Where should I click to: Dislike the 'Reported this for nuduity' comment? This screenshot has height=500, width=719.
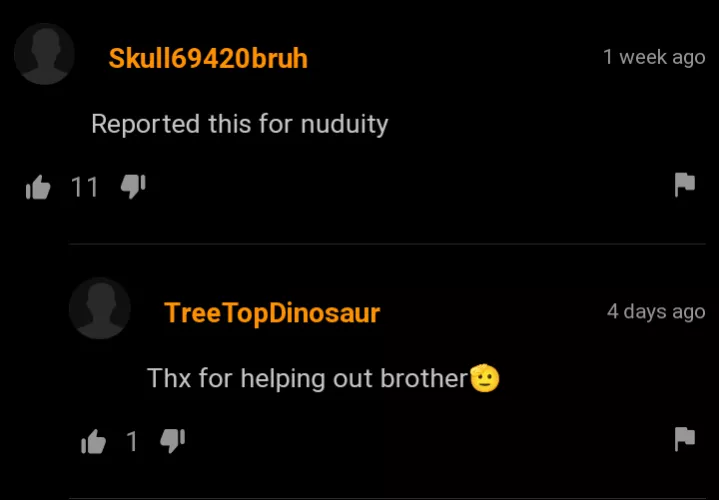click(133, 186)
